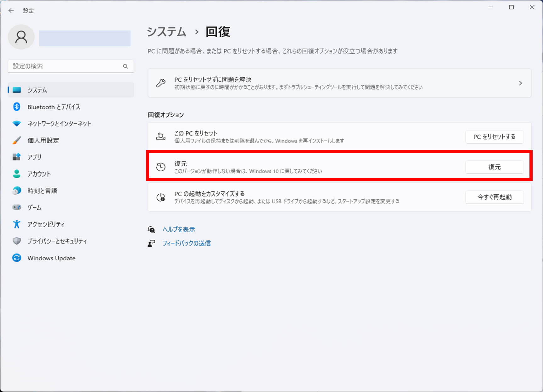Open ネットワークとインターネット settings

71,124
